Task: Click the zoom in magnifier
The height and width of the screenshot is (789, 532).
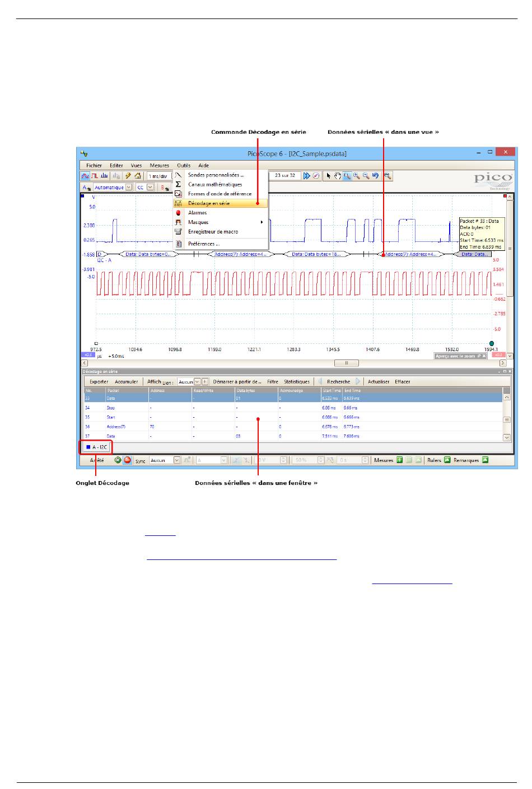Action: pyautogui.click(x=356, y=176)
